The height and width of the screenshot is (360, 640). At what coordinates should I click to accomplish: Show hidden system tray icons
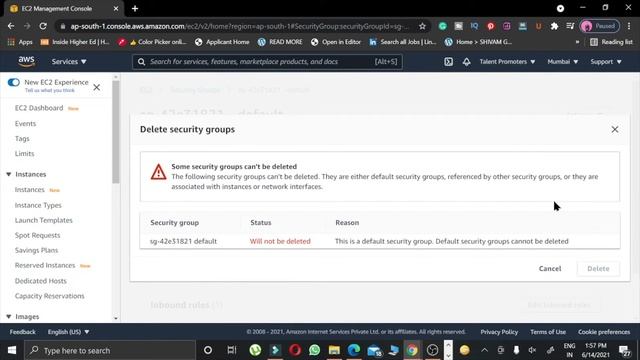[x=484, y=350]
